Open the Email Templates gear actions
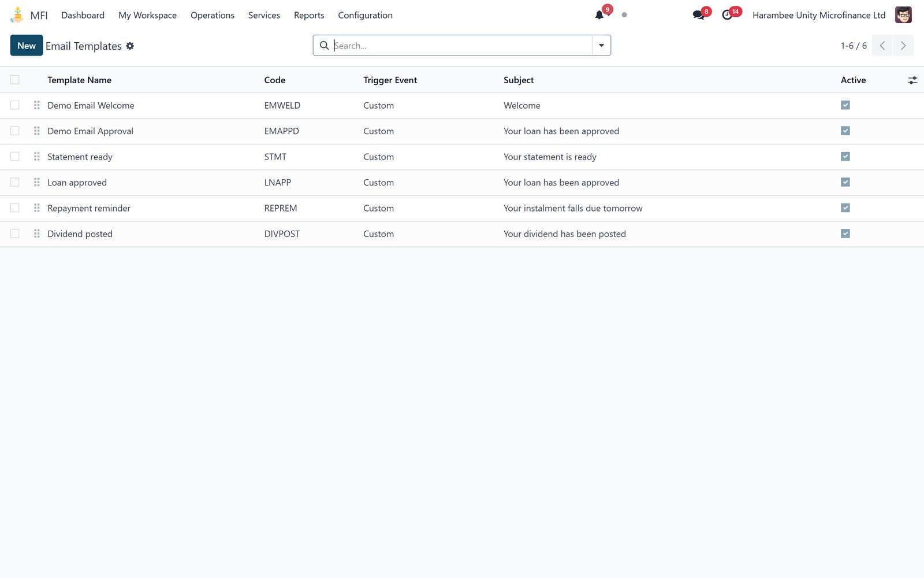924x578 pixels. click(130, 46)
